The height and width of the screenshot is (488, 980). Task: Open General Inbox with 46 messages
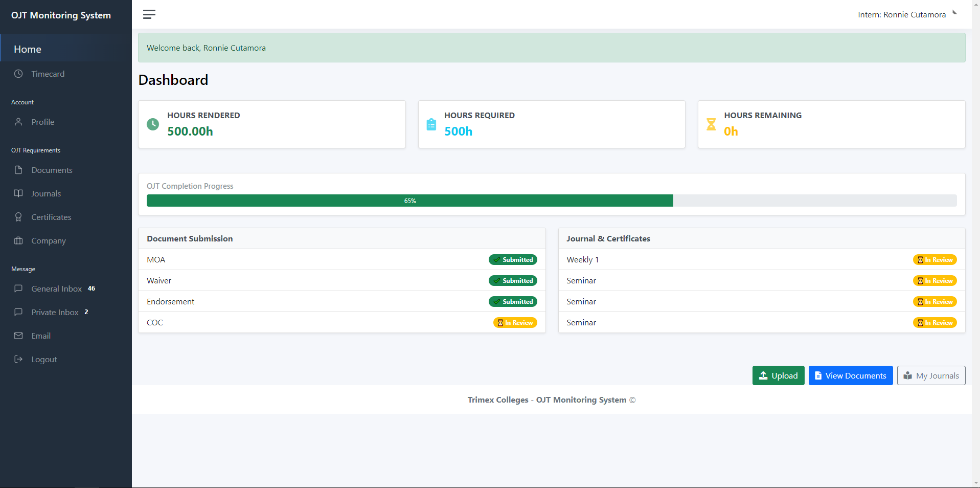pos(56,289)
